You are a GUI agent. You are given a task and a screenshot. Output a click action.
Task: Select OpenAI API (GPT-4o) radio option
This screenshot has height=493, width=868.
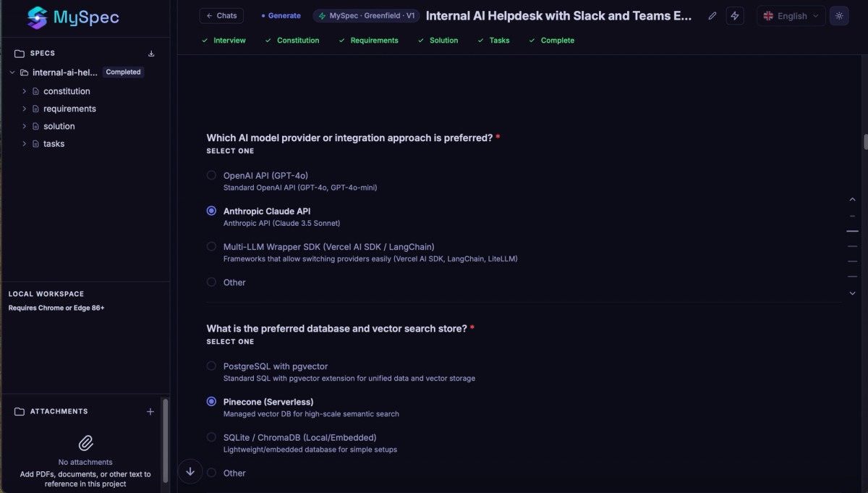click(x=211, y=175)
